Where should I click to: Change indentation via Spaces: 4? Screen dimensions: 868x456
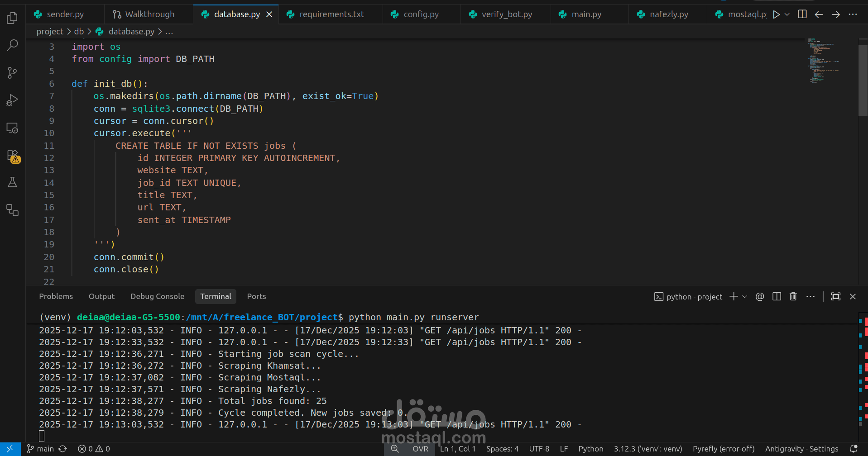point(502,449)
